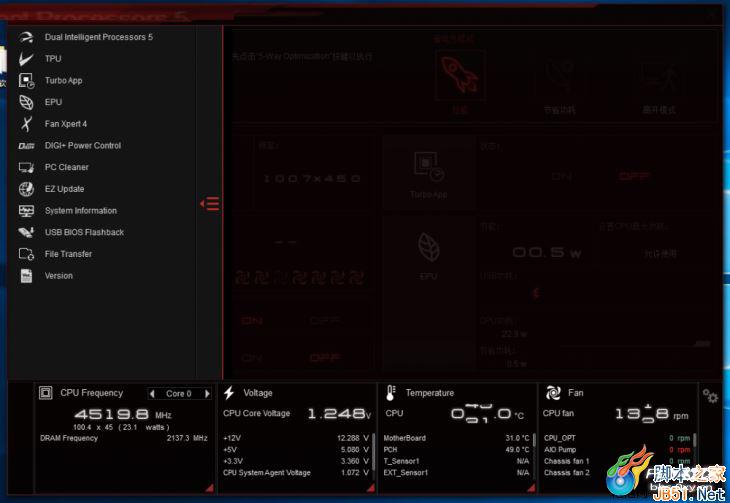Click the +3.3V voltage row
Screen dimensions: 730x503
296,461
